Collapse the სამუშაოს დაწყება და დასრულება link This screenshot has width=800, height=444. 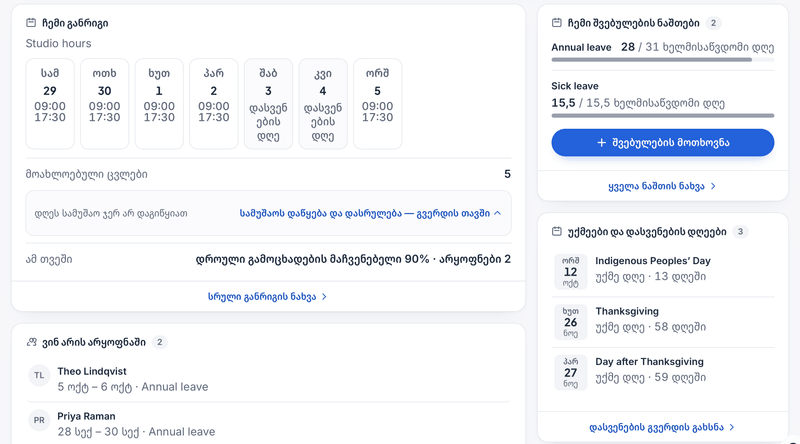pyautogui.click(x=370, y=213)
